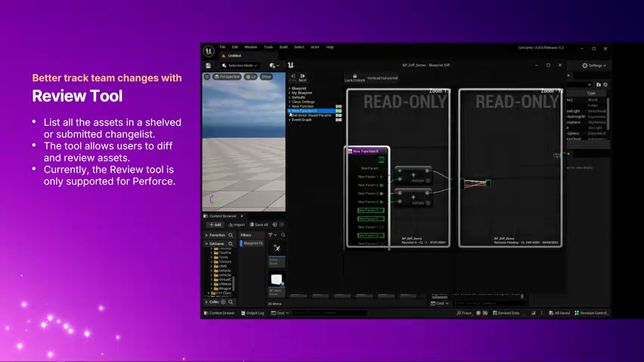Viewport: 644px width, 362px height.
Task: Click the console command input field
Action: (330, 313)
